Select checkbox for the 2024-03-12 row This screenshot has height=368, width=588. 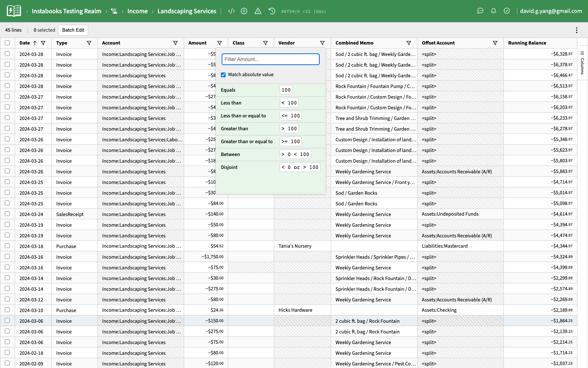(x=7, y=299)
